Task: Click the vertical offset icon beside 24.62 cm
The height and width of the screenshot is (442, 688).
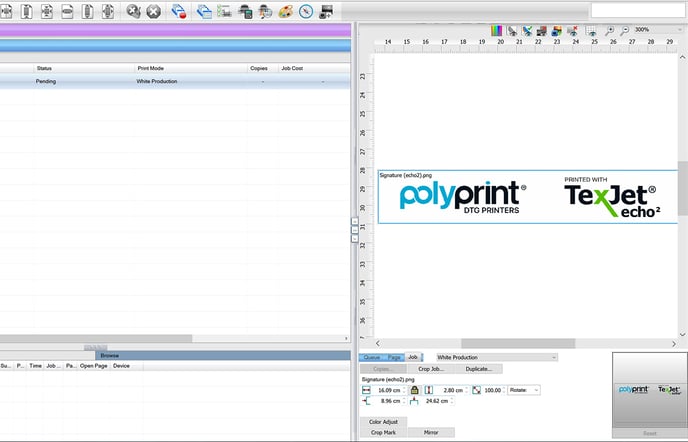Action: click(414, 401)
